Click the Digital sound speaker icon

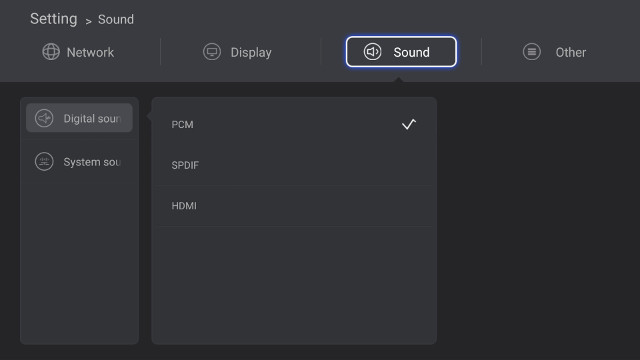(x=44, y=118)
